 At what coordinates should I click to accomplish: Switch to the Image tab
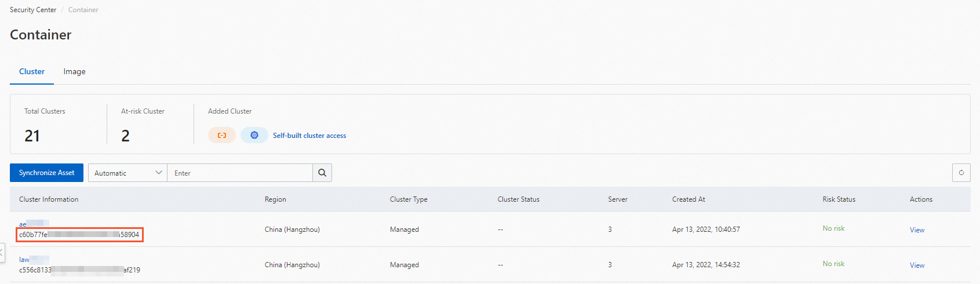coord(74,71)
